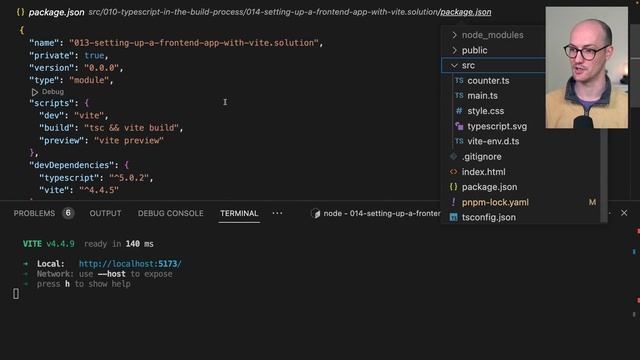
Task: Click the package.json breadcrumb link in path
Action: pyautogui.click(x=466, y=12)
